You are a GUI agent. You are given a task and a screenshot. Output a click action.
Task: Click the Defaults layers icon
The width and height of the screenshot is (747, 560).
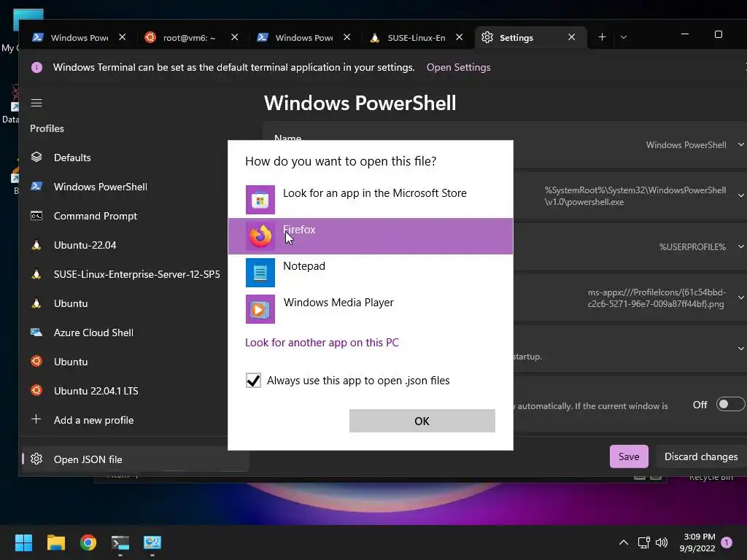[36, 157]
